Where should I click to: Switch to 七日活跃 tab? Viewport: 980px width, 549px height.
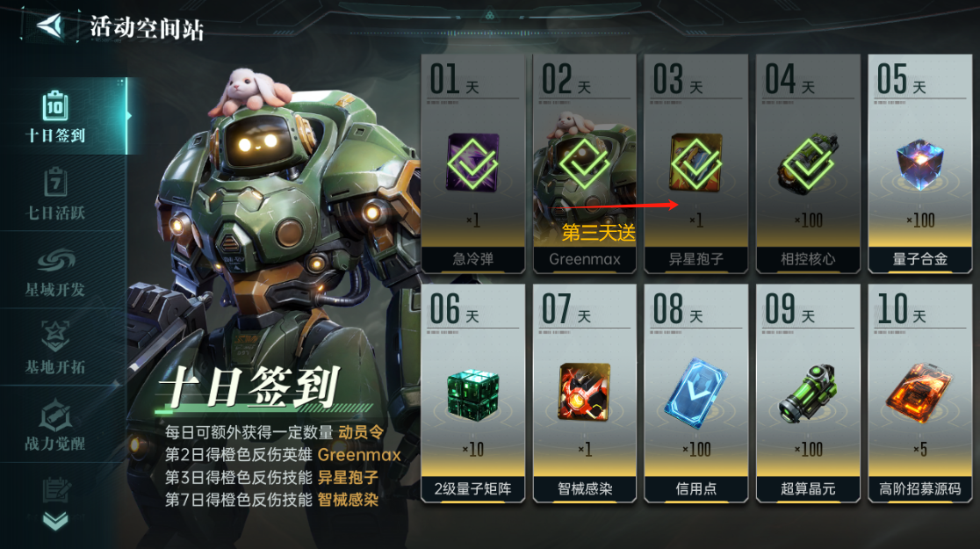pyautogui.click(x=55, y=194)
